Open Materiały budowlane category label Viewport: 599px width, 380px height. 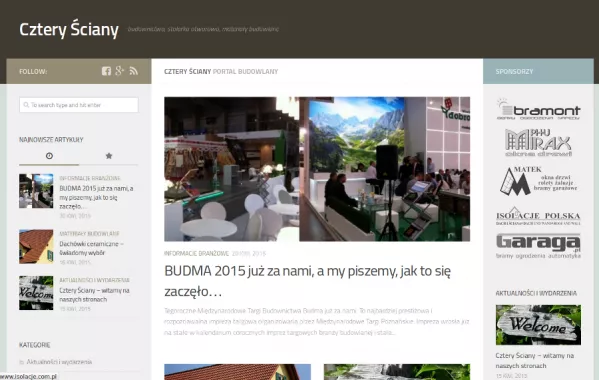pyautogui.click(x=89, y=234)
